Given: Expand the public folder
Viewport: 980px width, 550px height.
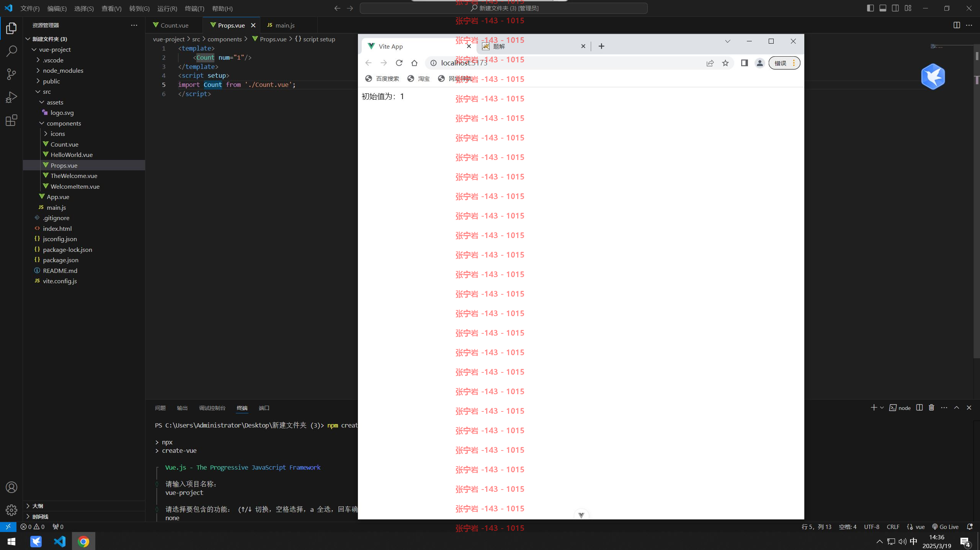Looking at the screenshot, I should point(51,81).
